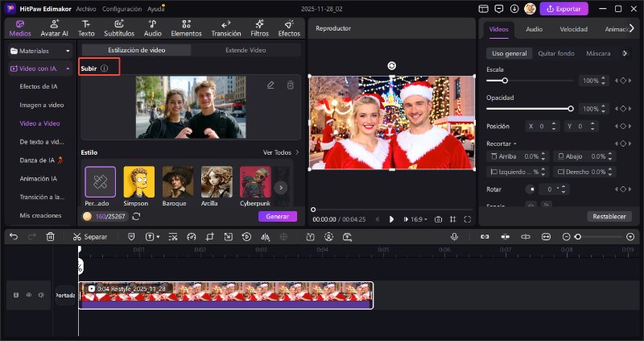The height and width of the screenshot is (341, 644).
Task: Open the crop tool in timeline toolbar
Action: pyautogui.click(x=210, y=236)
